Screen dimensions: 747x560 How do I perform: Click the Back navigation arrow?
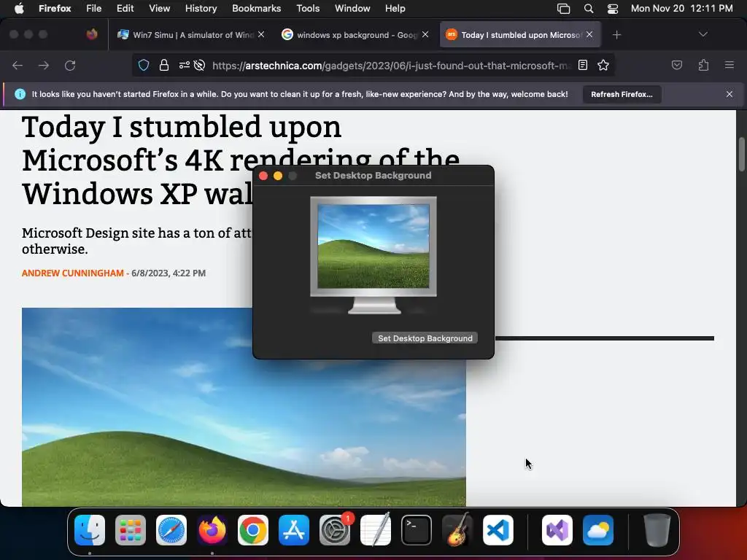pos(18,65)
